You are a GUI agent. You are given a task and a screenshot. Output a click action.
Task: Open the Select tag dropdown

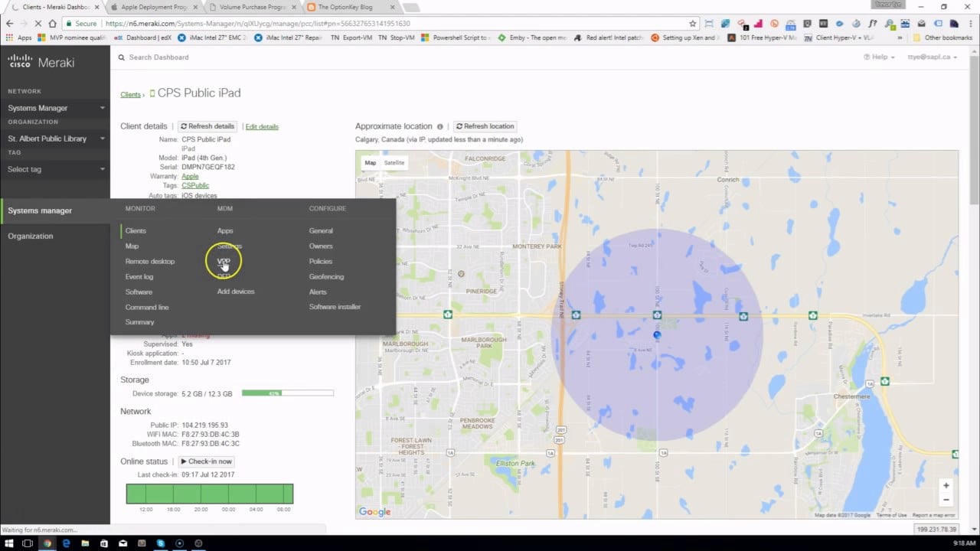(x=55, y=169)
